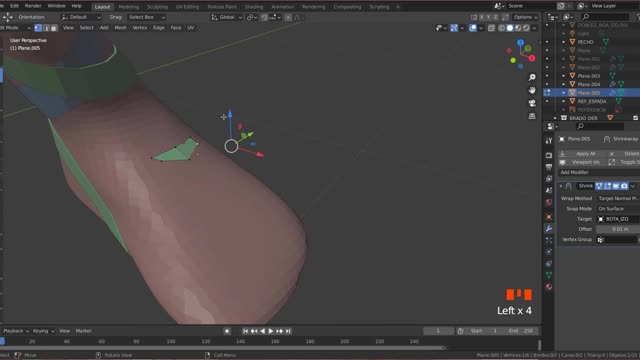This screenshot has width=640, height=360.
Task: Expand the Plane.003 outliner item
Action: pos(564,76)
